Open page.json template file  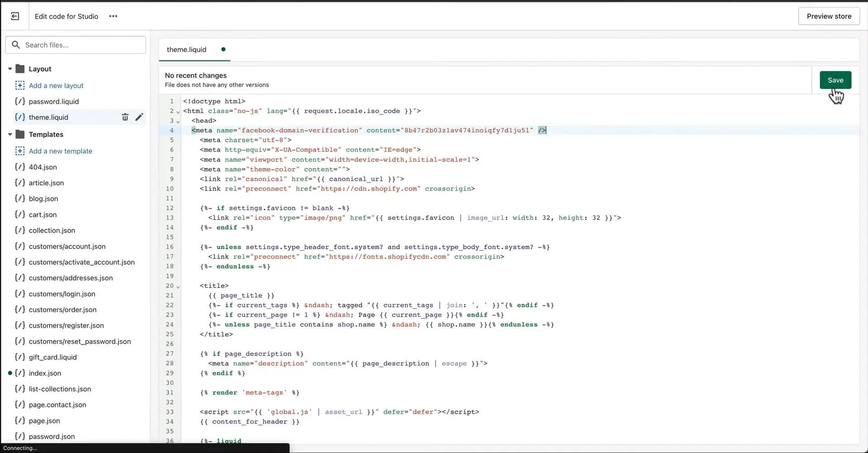pyautogui.click(x=44, y=420)
